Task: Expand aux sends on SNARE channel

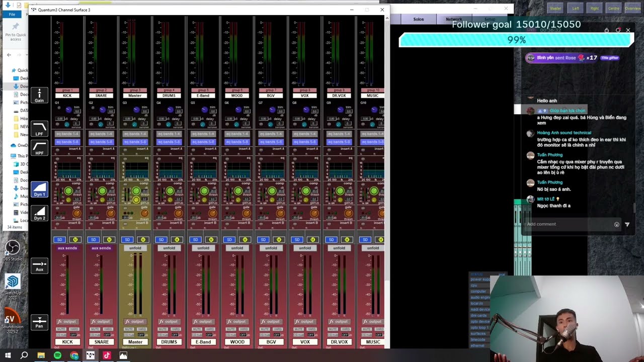Action: [x=101, y=248]
